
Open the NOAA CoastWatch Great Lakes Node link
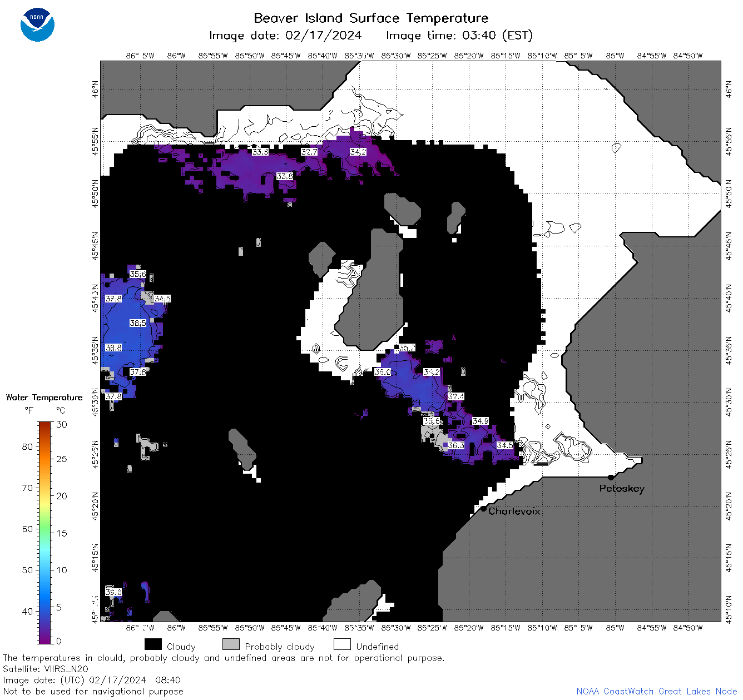(x=656, y=691)
